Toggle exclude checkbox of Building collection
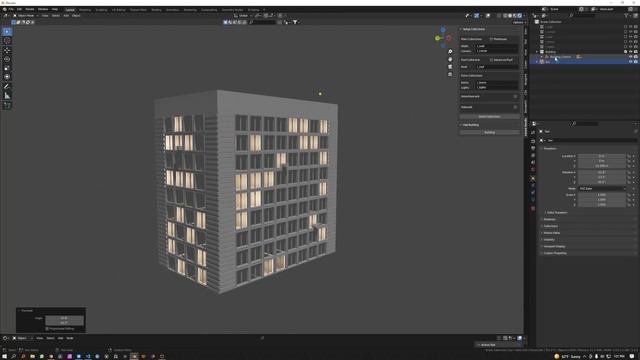640x360 pixels. click(625, 52)
